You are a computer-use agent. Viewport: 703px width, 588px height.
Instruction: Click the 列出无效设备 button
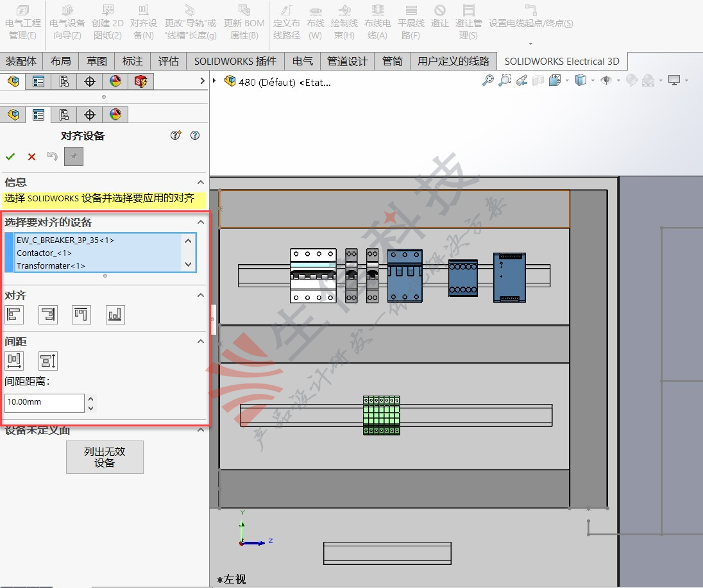105,457
